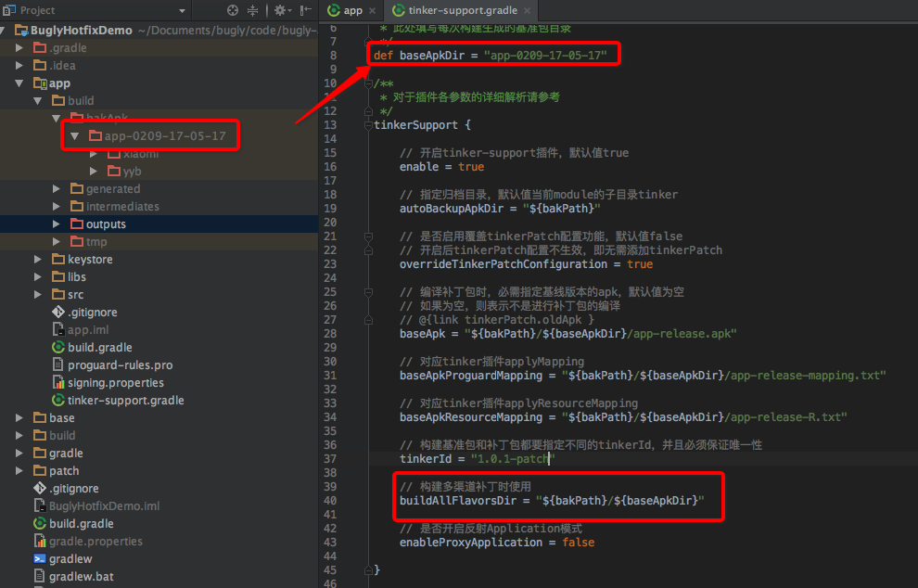
Task: Click the BuglyHotfixDemo project root
Action: (82, 31)
